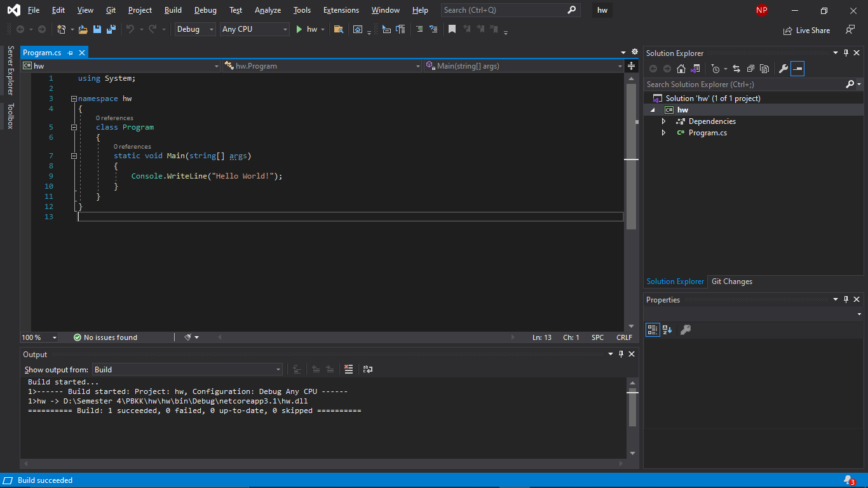Close the Program.cs editor tab

[x=82, y=53]
